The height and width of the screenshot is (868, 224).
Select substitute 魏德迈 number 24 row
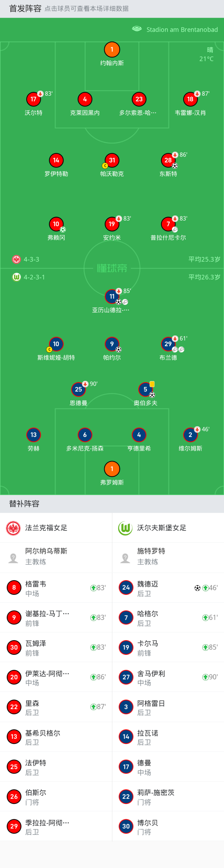tap(168, 588)
